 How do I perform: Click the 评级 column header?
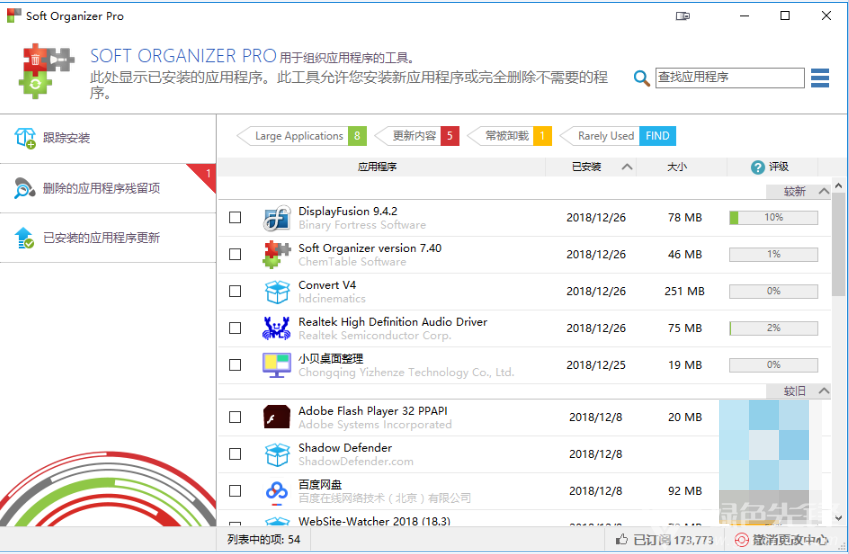773,167
